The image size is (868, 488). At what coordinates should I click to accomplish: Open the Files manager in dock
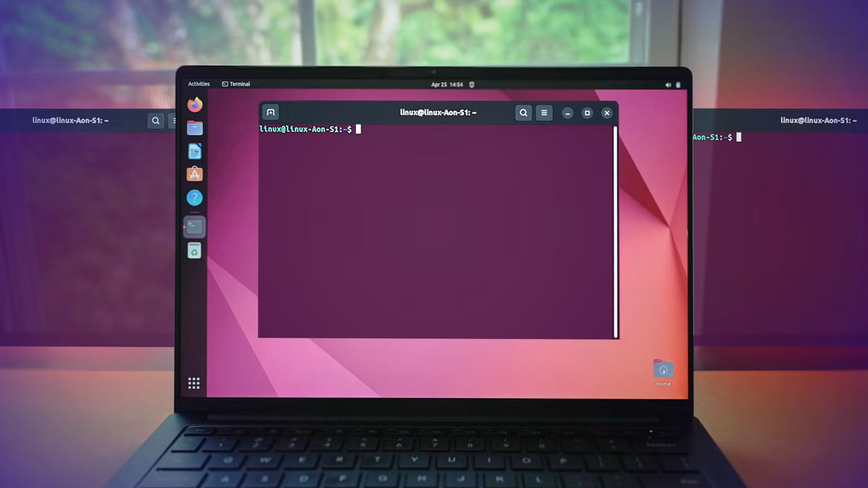click(195, 128)
